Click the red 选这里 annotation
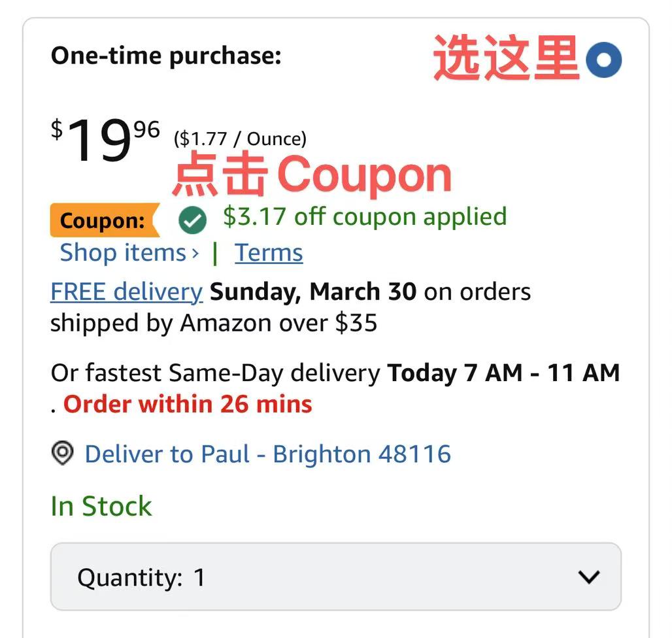 point(507,59)
